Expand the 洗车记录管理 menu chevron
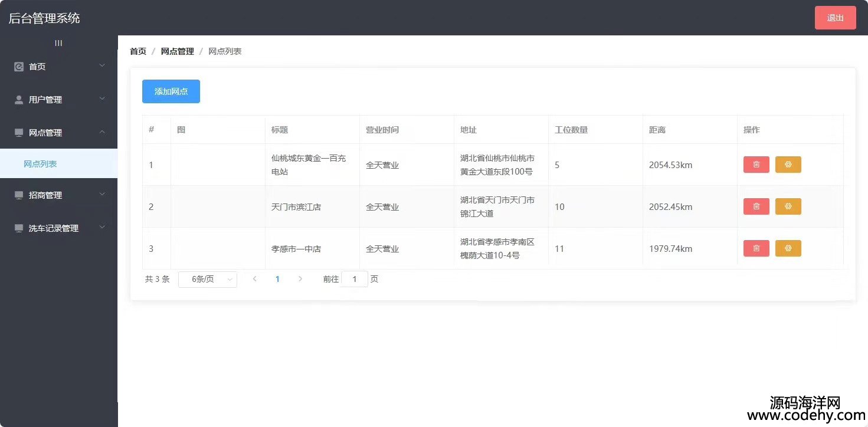This screenshot has width=868, height=427. 102,228
